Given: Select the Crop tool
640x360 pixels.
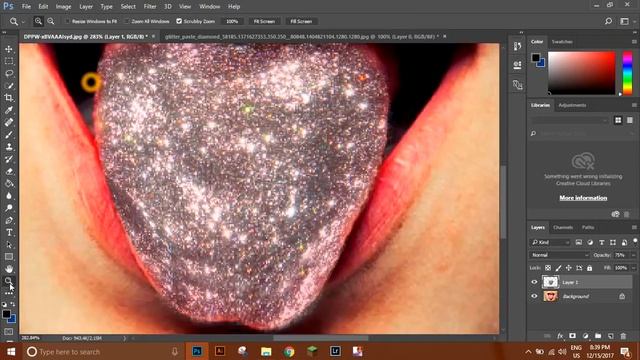Looking at the screenshot, I should pyautogui.click(x=9, y=98).
